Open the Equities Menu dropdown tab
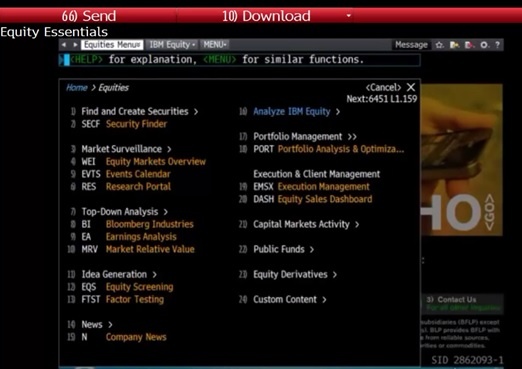Viewport: 522px width, 369px height. [x=112, y=45]
